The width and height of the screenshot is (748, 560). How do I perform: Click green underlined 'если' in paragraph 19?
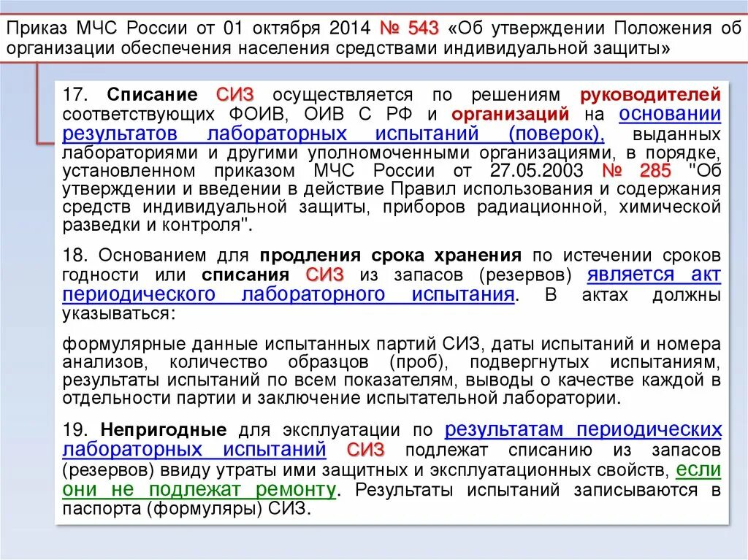tap(698, 470)
